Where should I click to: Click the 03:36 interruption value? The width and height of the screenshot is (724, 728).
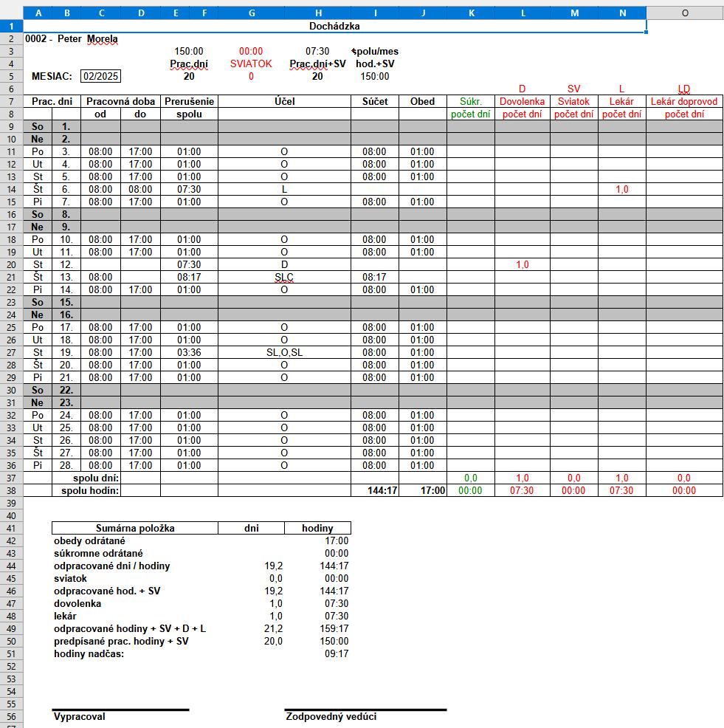click(189, 352)
